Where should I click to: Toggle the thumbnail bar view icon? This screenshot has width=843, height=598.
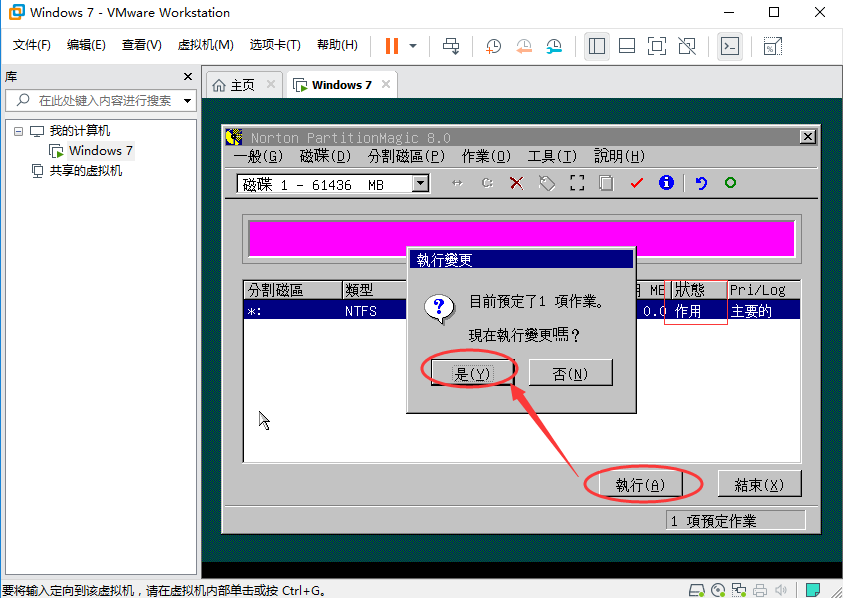point(627,46)
